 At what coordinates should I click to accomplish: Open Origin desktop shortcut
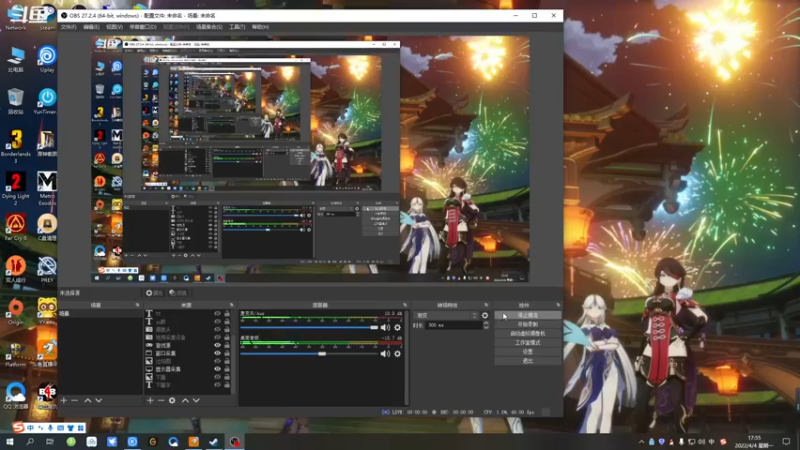(x=16, y=311)
